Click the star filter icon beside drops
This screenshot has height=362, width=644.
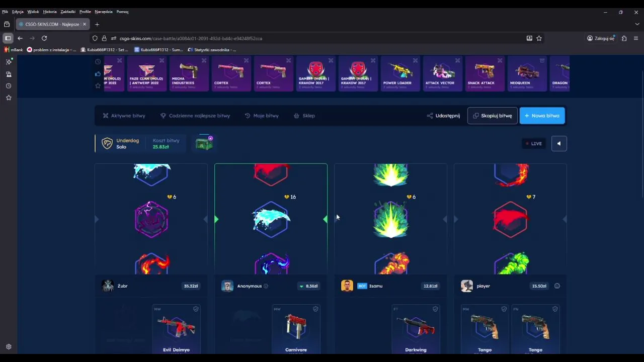coord(98,86)
